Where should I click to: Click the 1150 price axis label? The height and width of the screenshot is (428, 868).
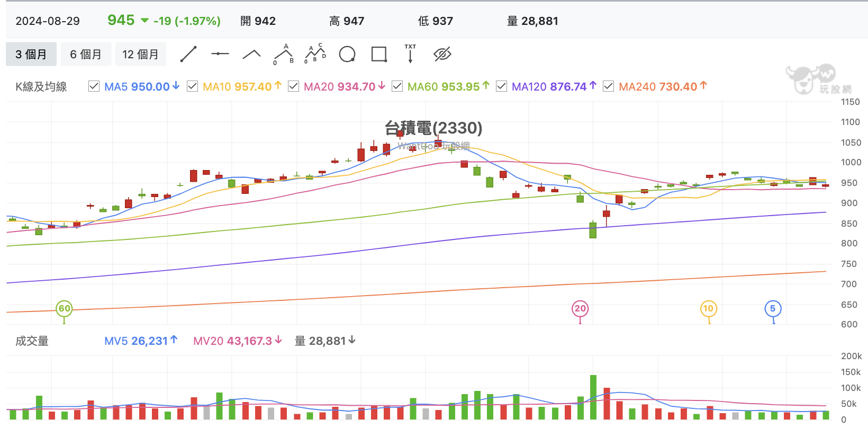click(851, 102)
